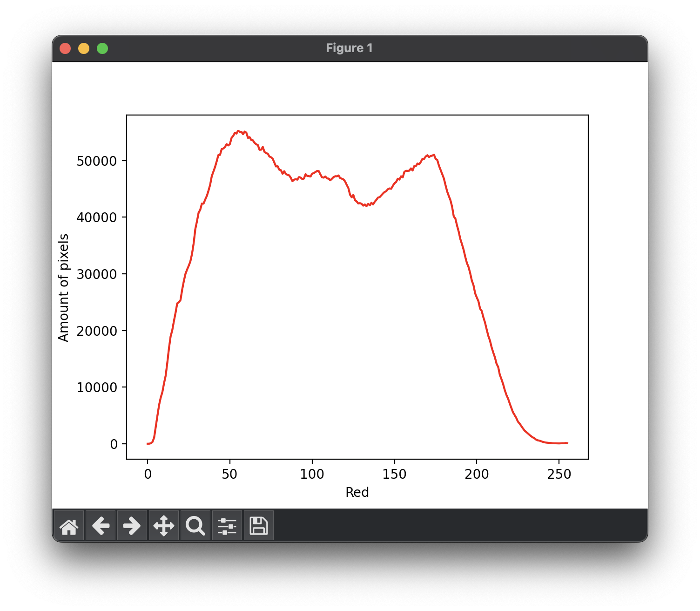Go forward to the next view arrow

pyautogui.click(x=132, y=526)
